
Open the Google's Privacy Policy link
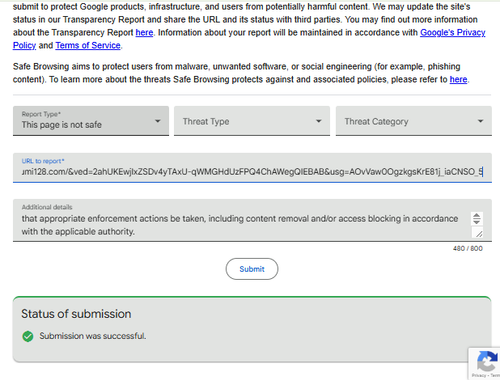(452, 33)
